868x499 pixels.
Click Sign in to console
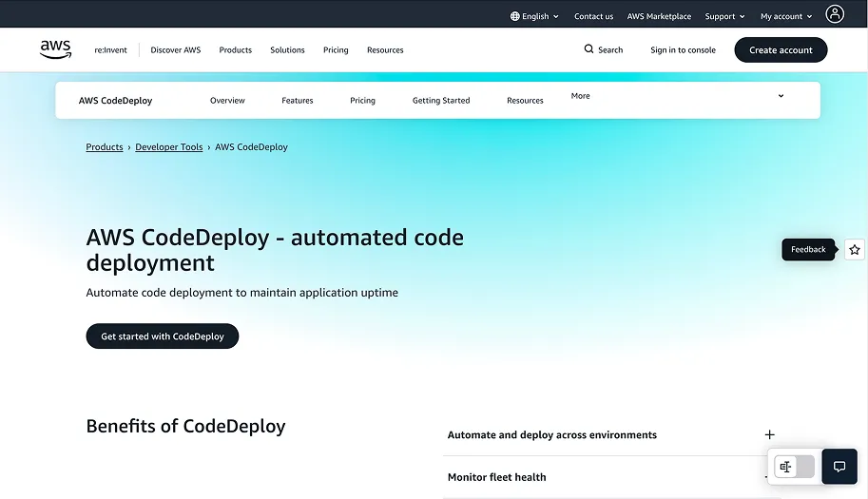(683, 49)
